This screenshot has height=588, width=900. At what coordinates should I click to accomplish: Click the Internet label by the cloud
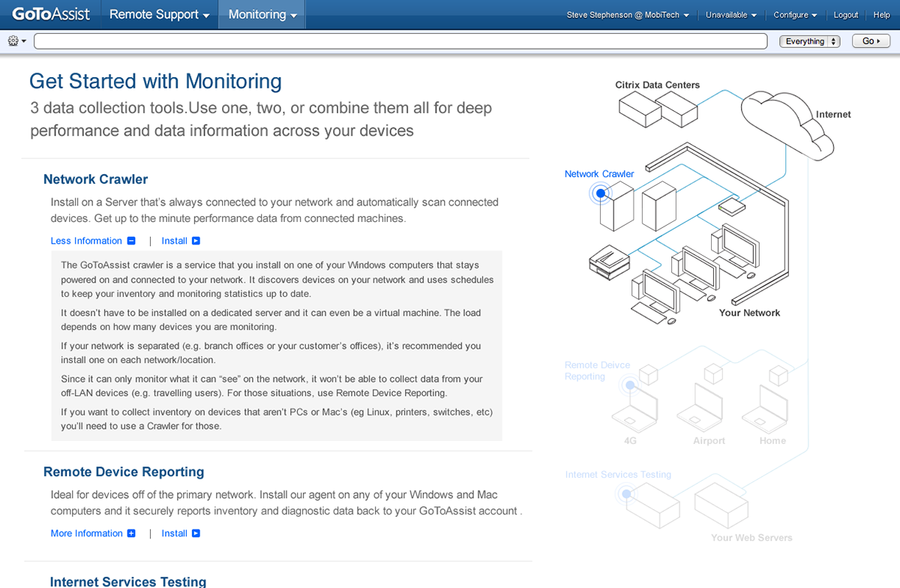click(x=833, y=115)
